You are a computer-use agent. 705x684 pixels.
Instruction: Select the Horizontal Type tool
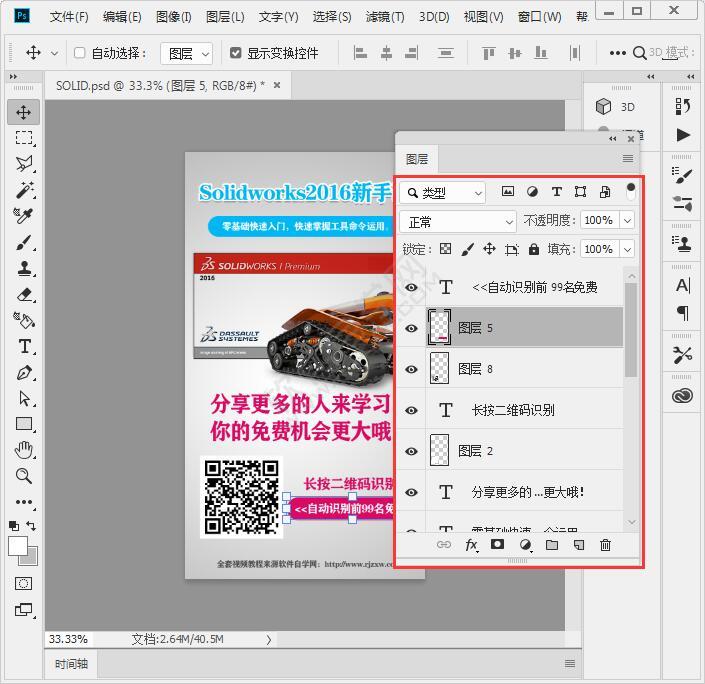tap(24, 346)
